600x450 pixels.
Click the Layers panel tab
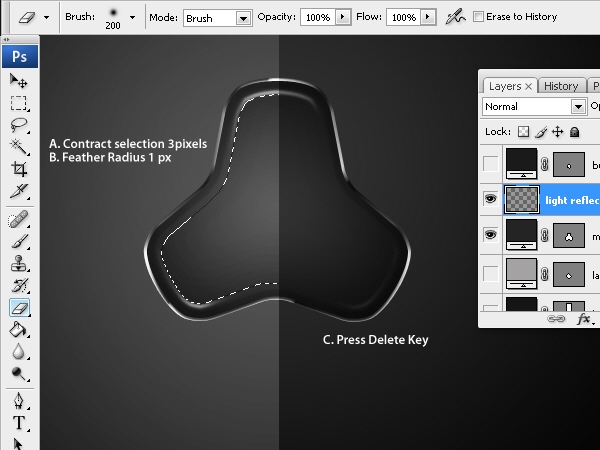[x=506, y=86]
